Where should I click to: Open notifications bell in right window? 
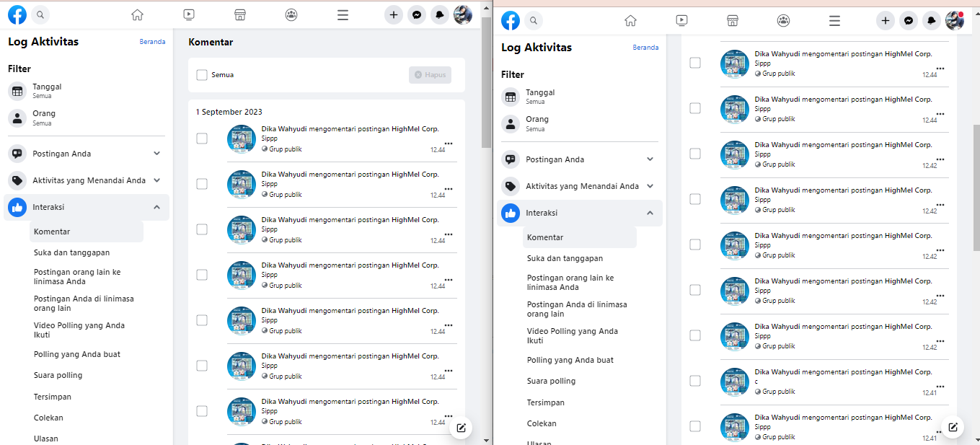click(932, 21)
